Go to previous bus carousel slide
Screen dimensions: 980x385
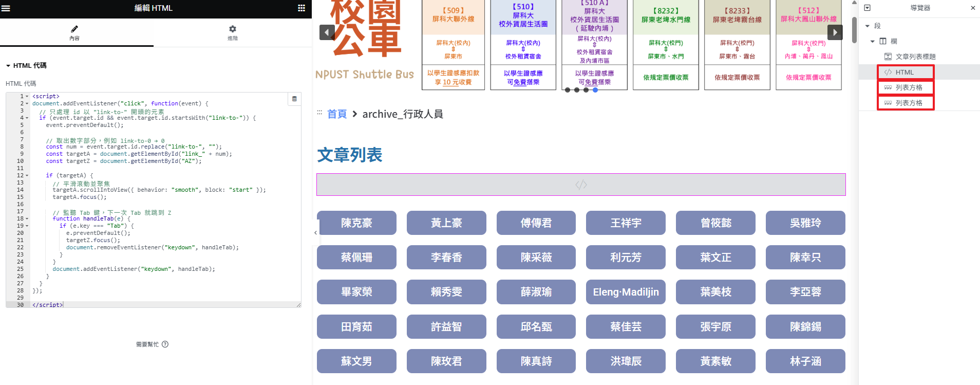(x=327, y=32)
